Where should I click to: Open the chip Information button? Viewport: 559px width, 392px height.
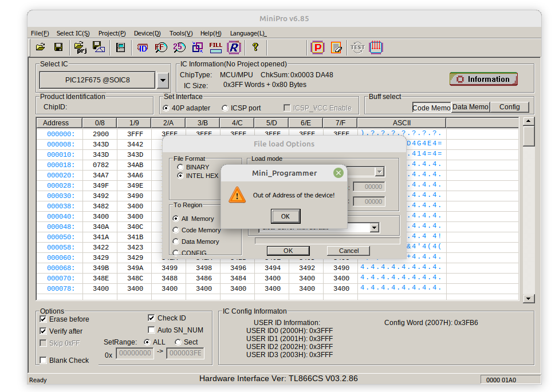tap(483, 79)
